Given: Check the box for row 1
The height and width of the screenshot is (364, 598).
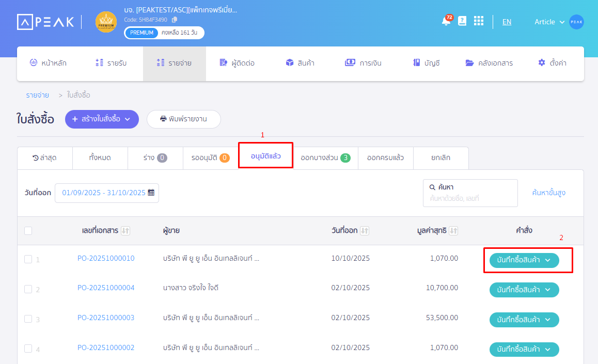Looking at the screenshot, I should [28, 259].
